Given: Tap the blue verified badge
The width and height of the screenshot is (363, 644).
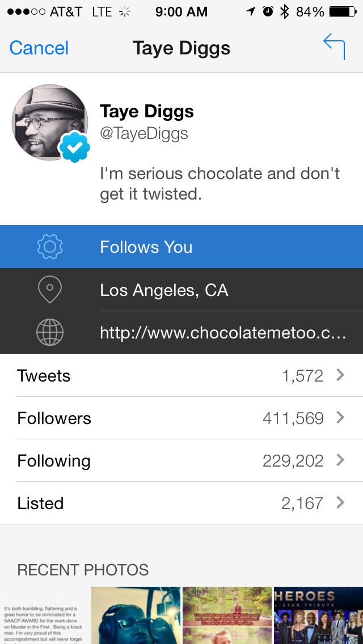Looking at the screenshot, I should [x=75, y=147].
